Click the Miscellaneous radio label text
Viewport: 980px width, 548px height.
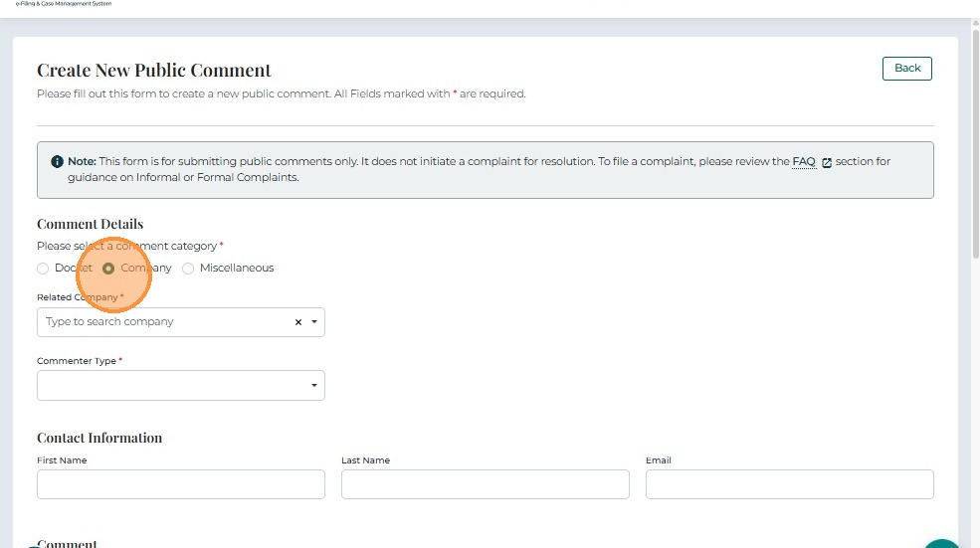(237, 269)
